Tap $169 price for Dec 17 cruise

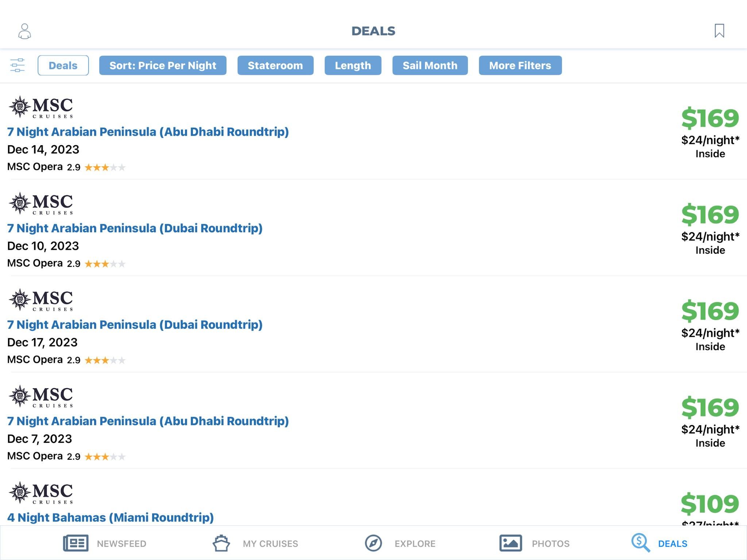click(710, 311)
